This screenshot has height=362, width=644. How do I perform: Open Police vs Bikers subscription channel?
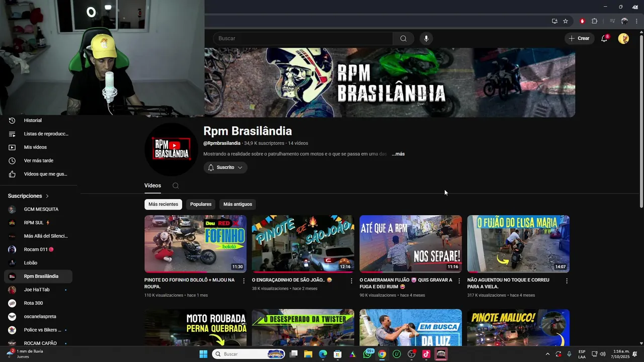38,330
